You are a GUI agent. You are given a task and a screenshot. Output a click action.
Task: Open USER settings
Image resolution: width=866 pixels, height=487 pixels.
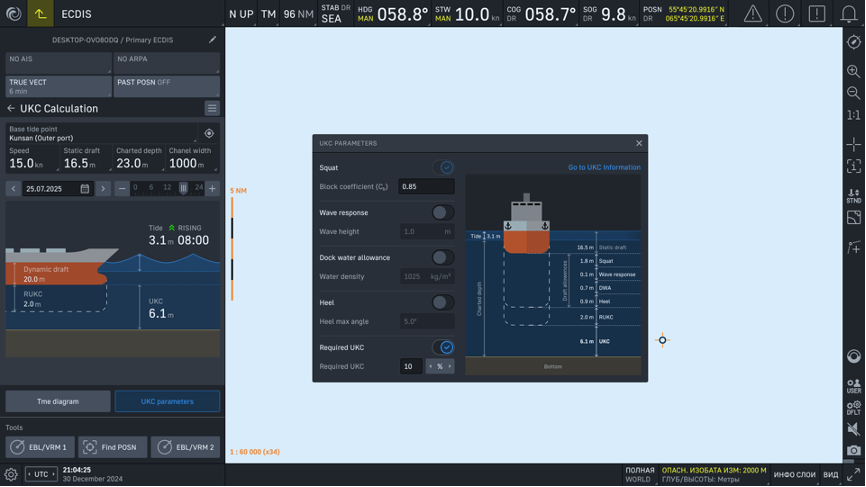coord(854,386)
